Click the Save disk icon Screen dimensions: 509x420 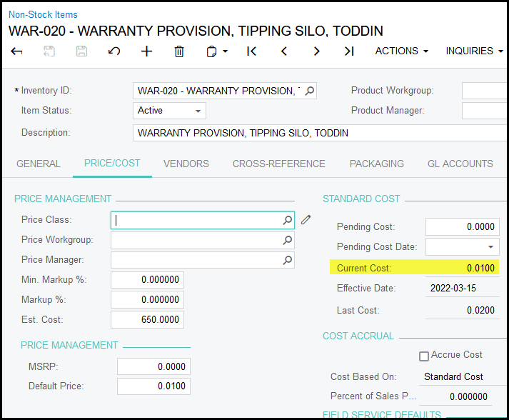pos(81,51)
